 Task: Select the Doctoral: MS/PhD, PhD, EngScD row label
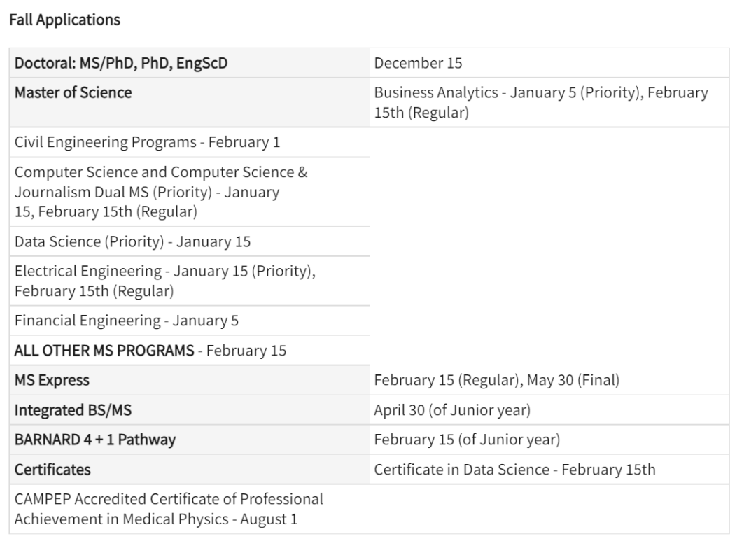(x=121, y=64)
